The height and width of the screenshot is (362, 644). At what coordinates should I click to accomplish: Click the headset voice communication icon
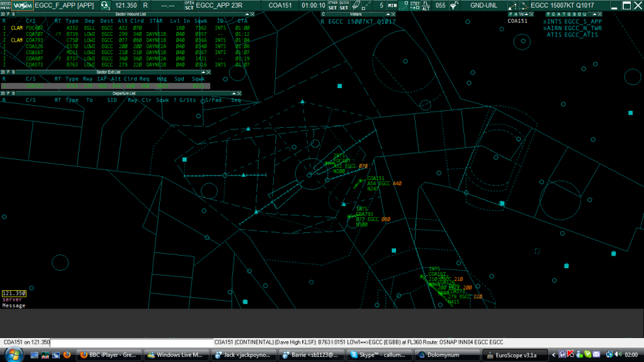click(105, 5)
